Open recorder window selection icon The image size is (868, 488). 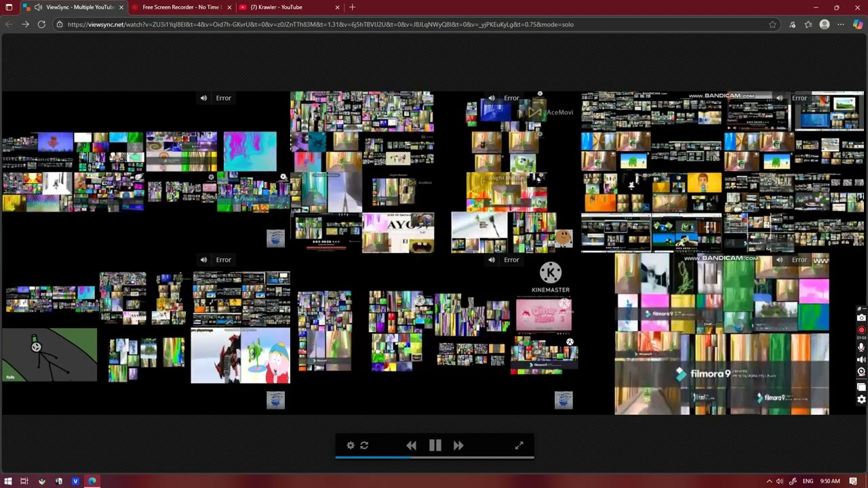coord(861,387)
